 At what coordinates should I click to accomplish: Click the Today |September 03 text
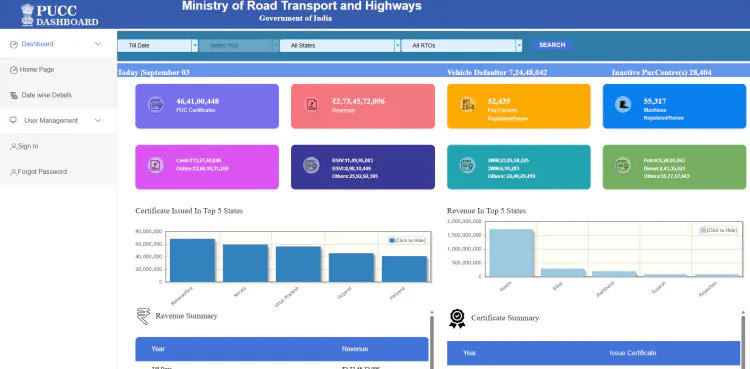click(154, 73)
